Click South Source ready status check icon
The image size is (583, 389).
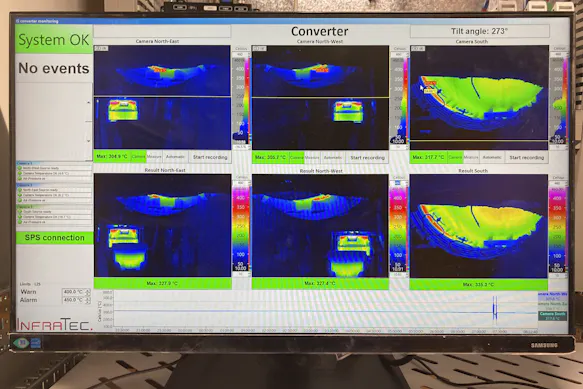point(20,212)
